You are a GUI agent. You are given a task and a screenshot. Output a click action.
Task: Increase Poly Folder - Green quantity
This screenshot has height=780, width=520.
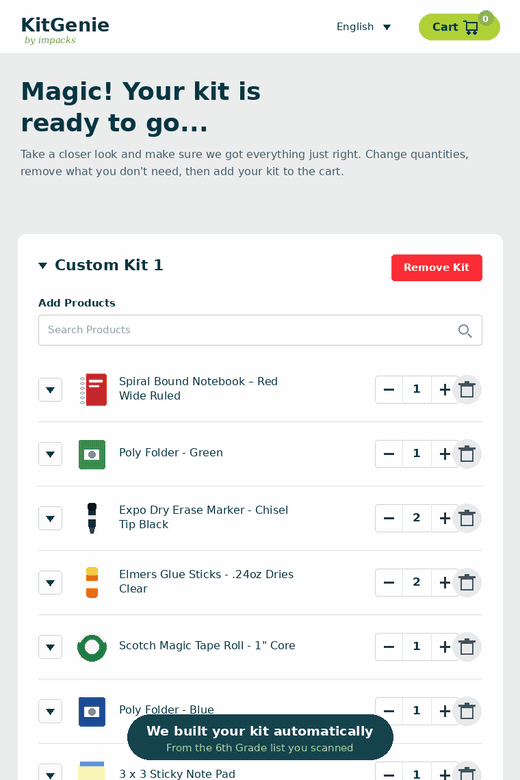(x=444, y=454)
